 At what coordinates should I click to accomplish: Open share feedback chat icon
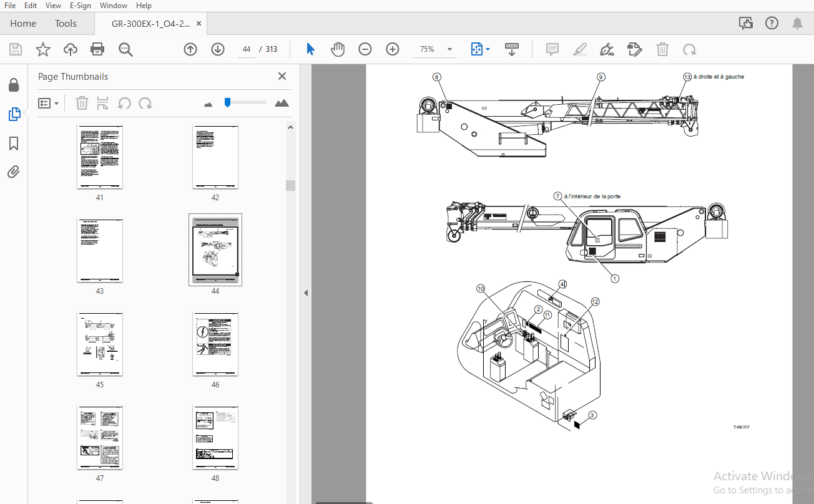coord(746,23)
